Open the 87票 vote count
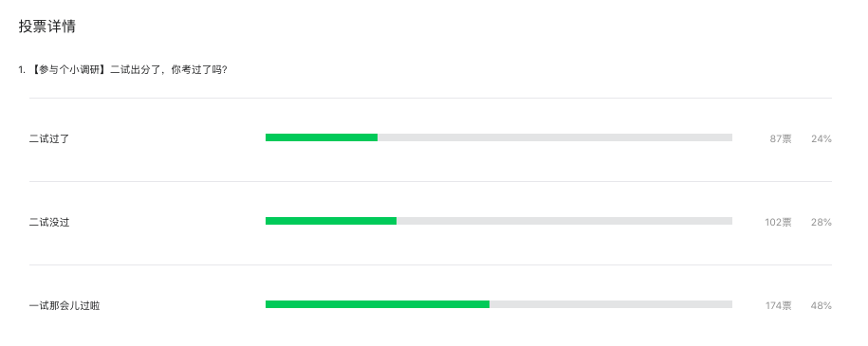 pos(781,139)
